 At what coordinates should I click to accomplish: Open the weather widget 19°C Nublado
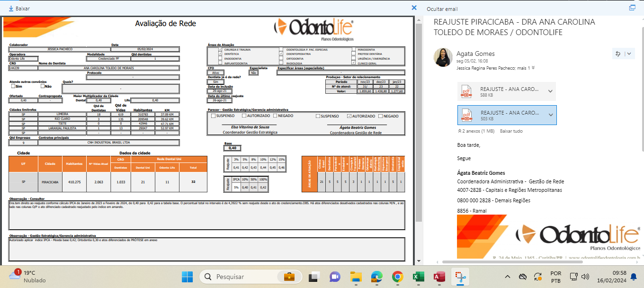point(28,277)
